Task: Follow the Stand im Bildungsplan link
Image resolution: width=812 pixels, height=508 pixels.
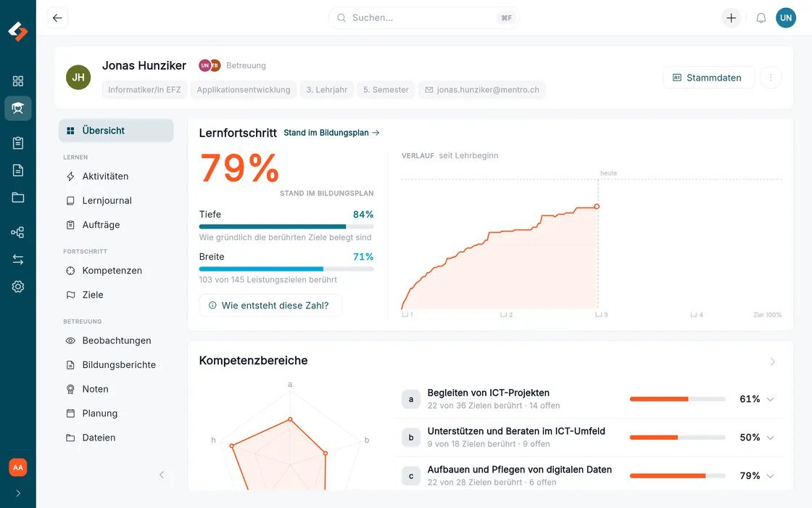Action: pos(331,133)
